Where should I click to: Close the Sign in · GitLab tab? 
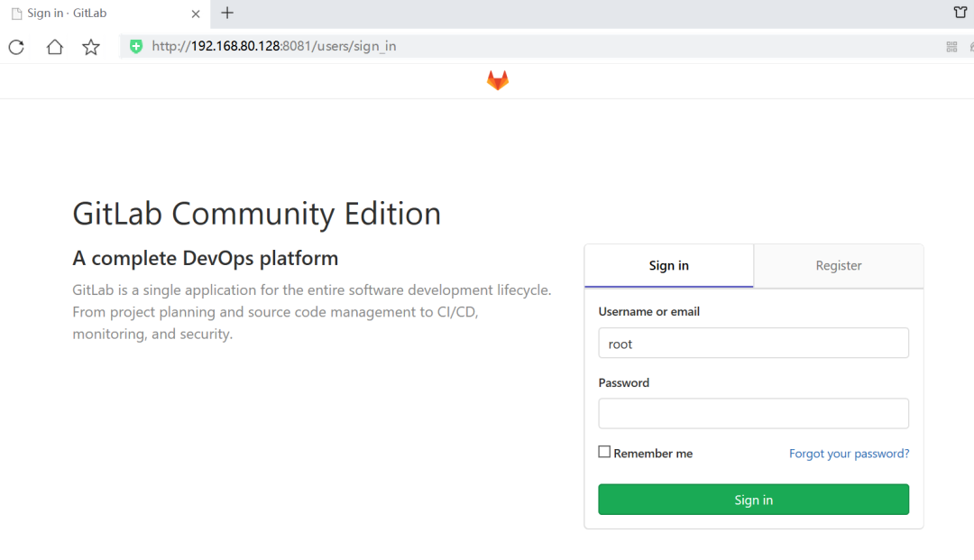click(x=196, y=14)
